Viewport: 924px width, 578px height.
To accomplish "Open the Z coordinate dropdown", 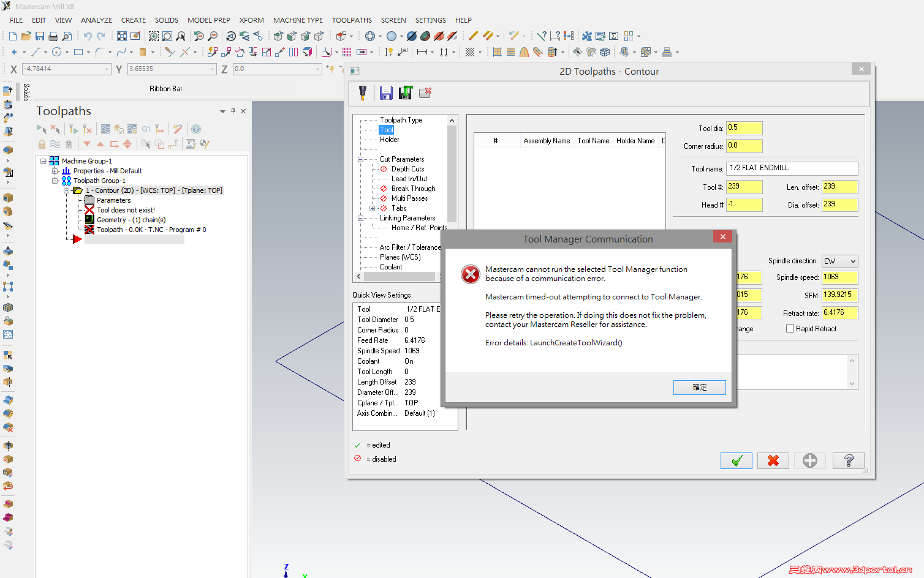I will tap(317, 69).
